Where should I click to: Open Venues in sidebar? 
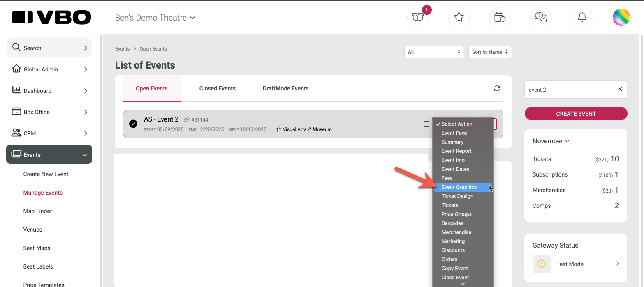(33, 230)
